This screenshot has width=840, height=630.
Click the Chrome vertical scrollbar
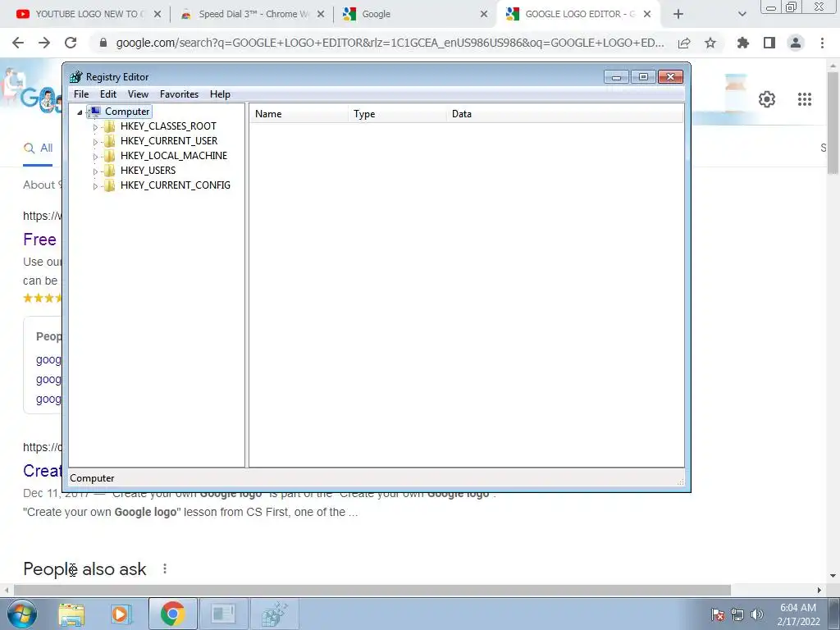point(833,123)
